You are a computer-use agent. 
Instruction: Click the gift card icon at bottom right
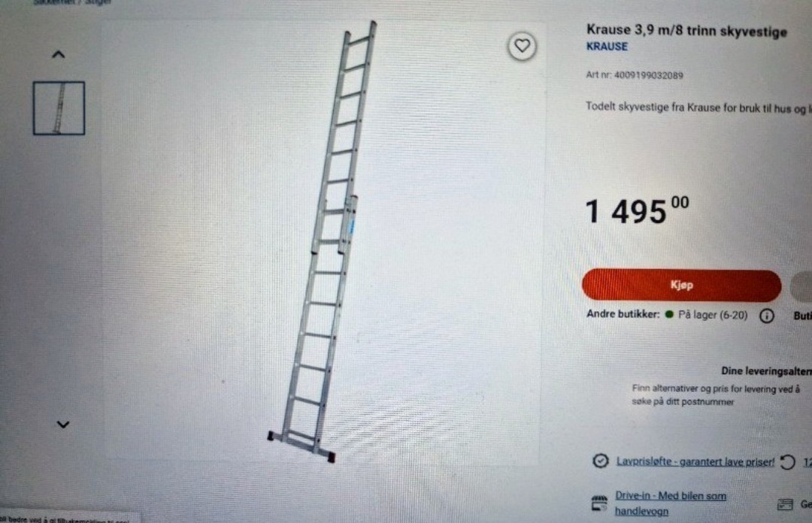point(785,504)
